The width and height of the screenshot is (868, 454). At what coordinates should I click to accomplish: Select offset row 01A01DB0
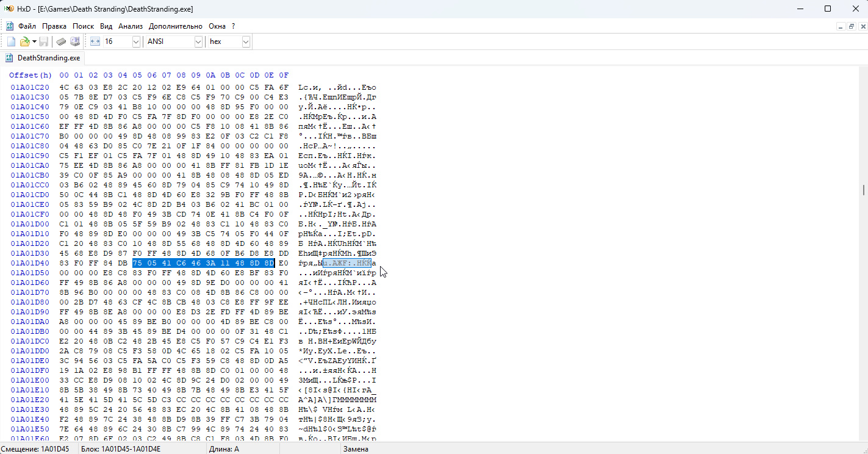[x=30, y=331]
